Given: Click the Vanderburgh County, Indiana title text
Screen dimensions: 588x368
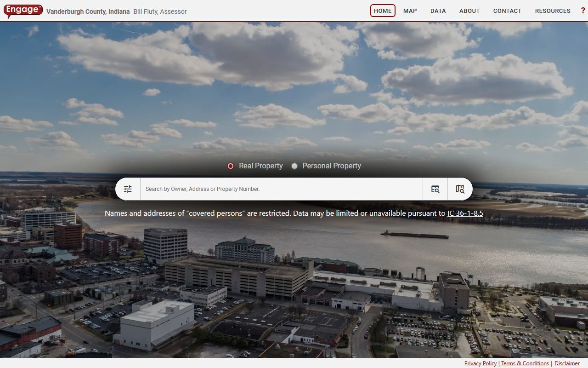Looking at the screenshot, I should 88,11.
